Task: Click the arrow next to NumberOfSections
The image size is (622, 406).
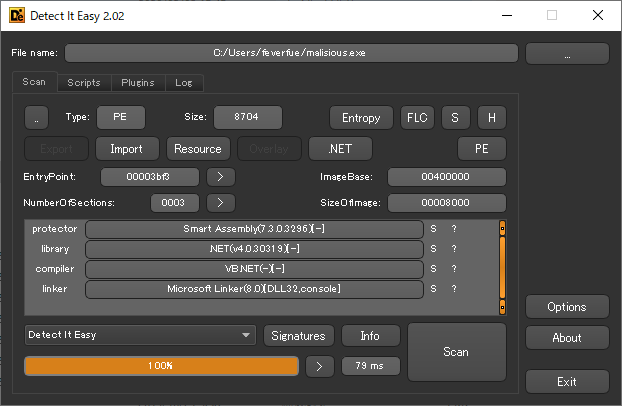Action: click(x=221, y=203)
